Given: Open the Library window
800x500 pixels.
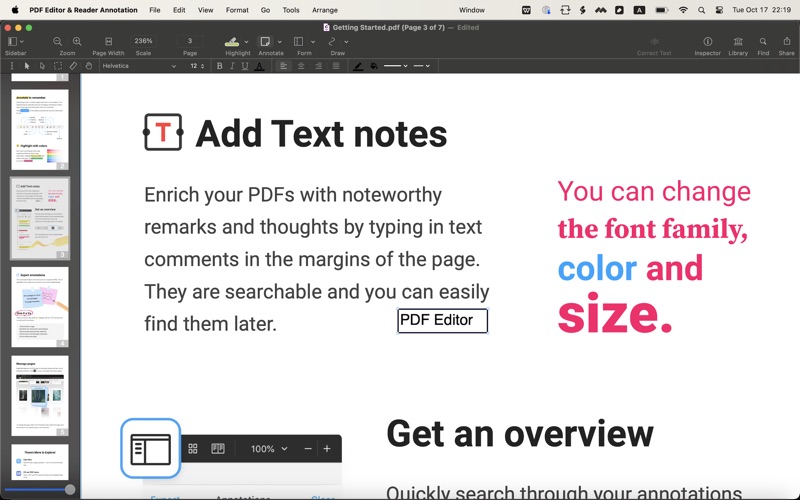Looking at the screenshot, I should pos(738,41).
